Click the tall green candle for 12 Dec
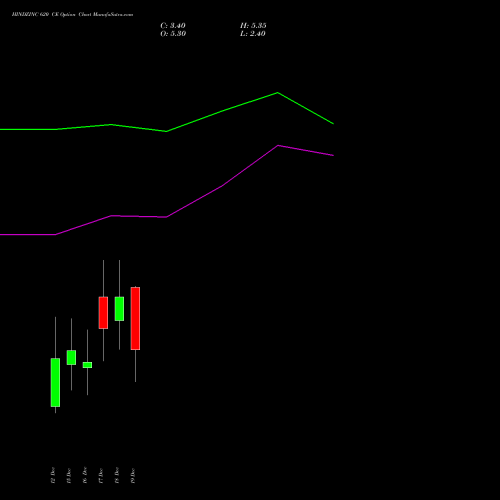This screenshot has height=500, width=500. (55, 382)
